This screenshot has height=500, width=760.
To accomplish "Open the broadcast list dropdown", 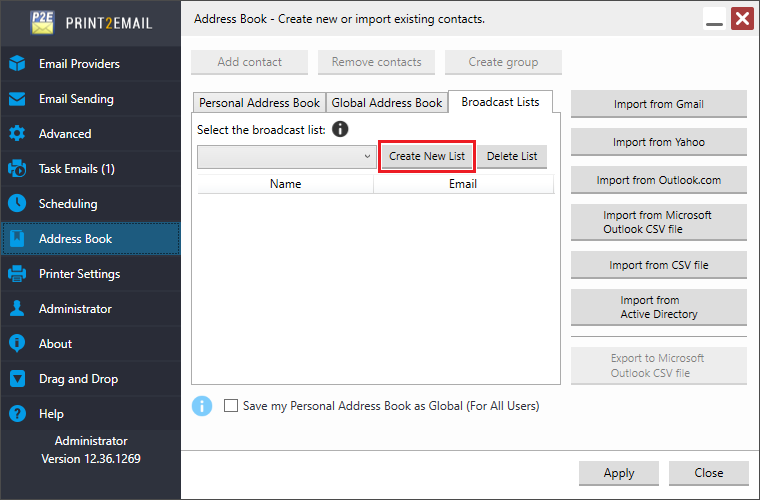I will coord(286,156).
